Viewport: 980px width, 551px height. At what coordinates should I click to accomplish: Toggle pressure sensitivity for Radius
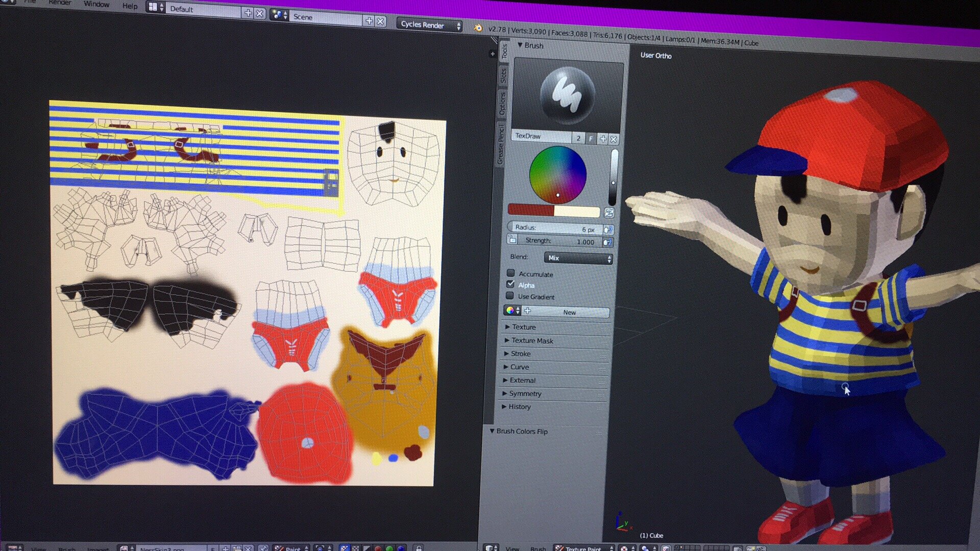608,230
